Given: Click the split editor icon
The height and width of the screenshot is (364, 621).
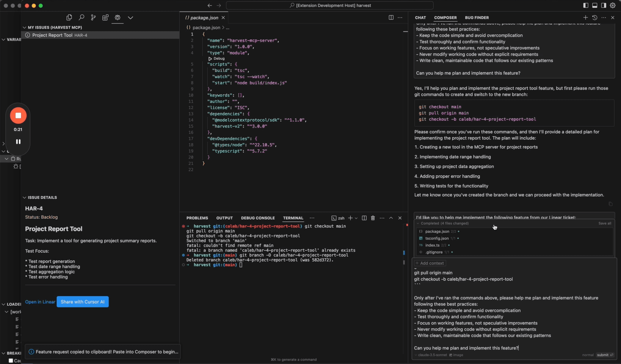Looking at the screenshot, I should (391, 18).
